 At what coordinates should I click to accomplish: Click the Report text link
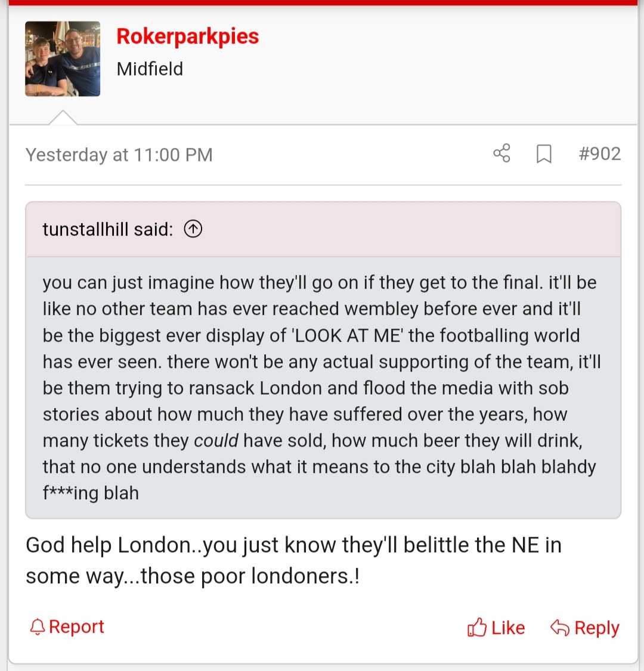76,627
